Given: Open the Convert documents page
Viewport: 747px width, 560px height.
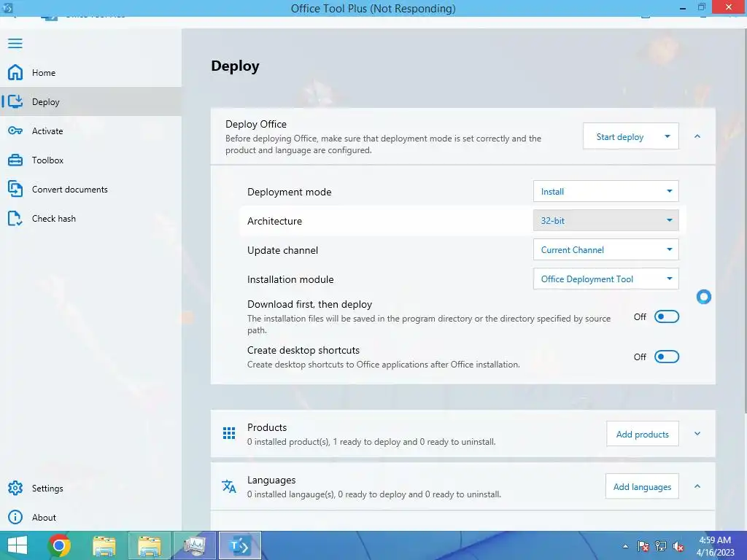Looking at the screenshot, I should coord(90,189).
